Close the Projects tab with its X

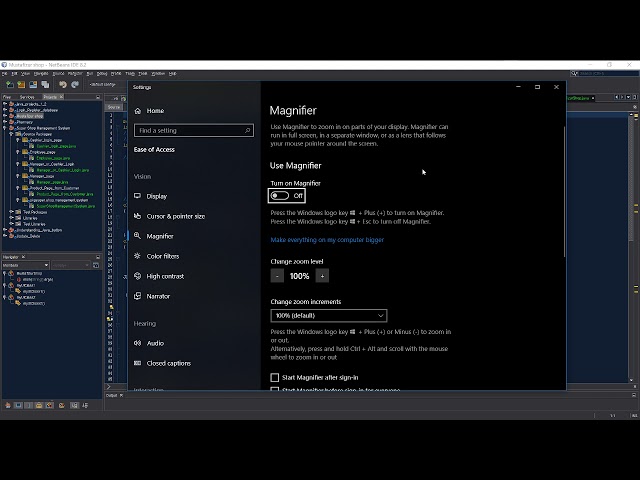pyautogui.click(x=61, y=97)
